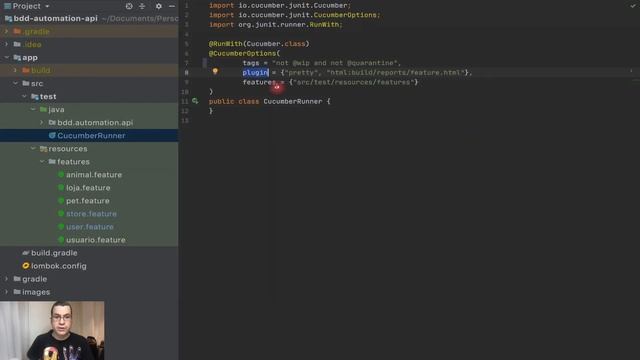Viewport: 640px width, 360px height.
Task: Expand the images folder
Action: coord(6,292)
